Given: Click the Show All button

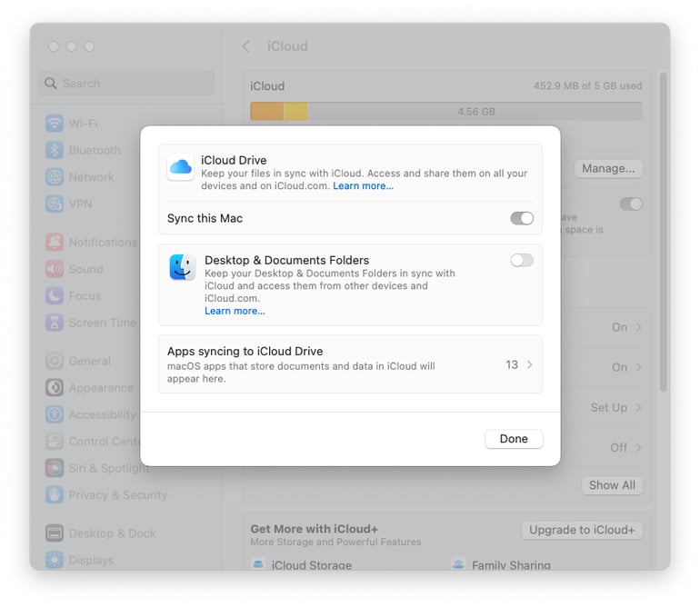Looking at the screenshot, I should pos(612,485).
